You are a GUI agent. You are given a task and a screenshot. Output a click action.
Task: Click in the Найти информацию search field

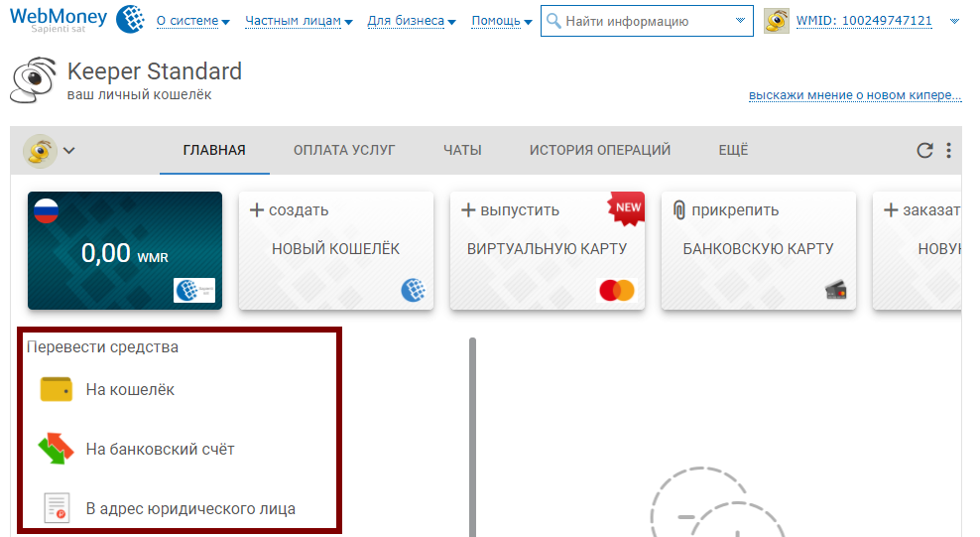(x=647, y=21)
